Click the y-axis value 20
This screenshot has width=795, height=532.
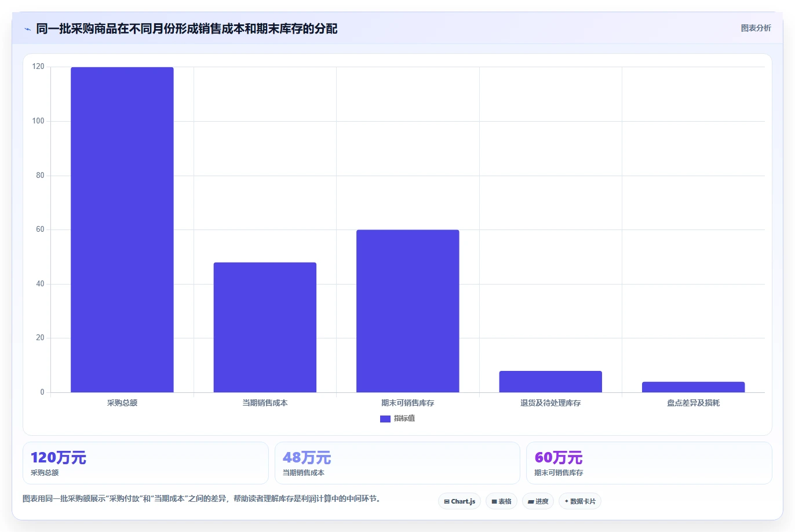40,338
